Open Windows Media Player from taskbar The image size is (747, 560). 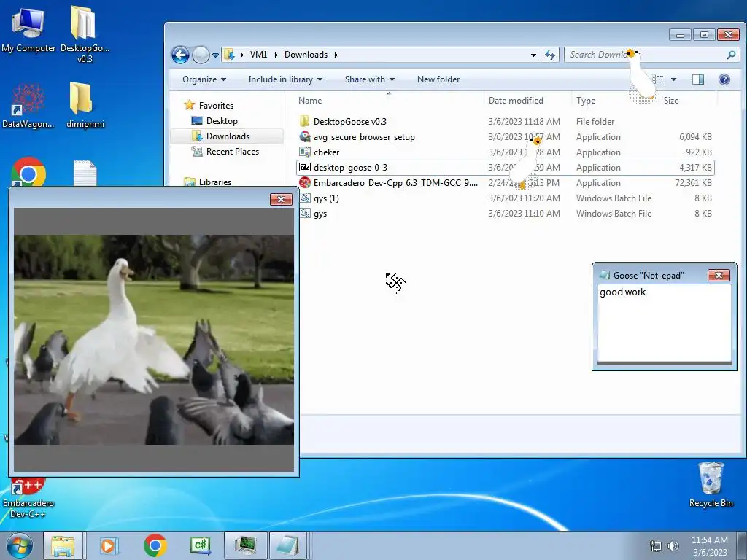tap(109, 545)
